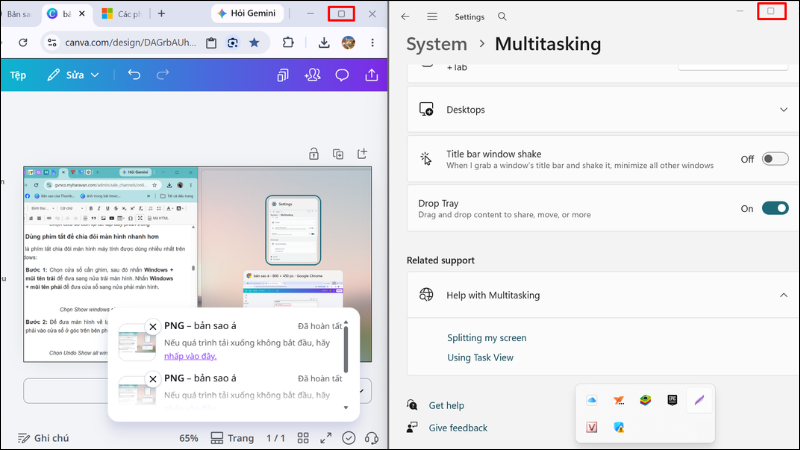Reload the Canva page in Chrome
Image resolution: width=800 pixels, height=450 pixels.
[x=23, y=43]
